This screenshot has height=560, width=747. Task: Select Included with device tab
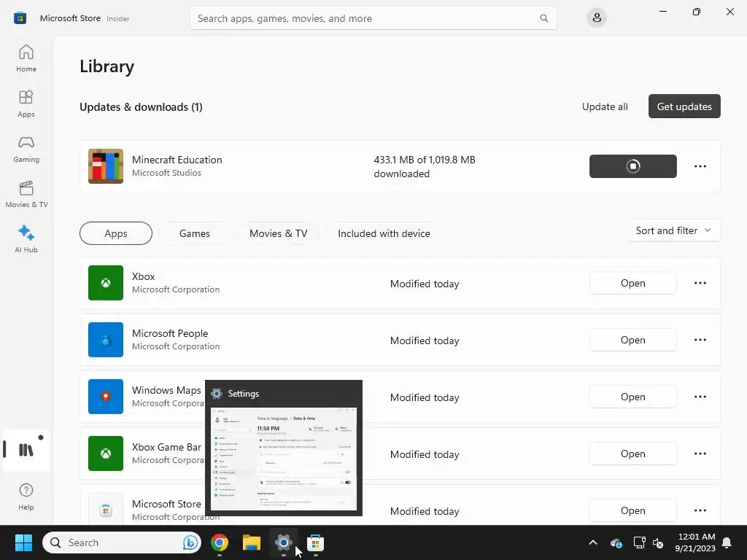coord(384,233)
